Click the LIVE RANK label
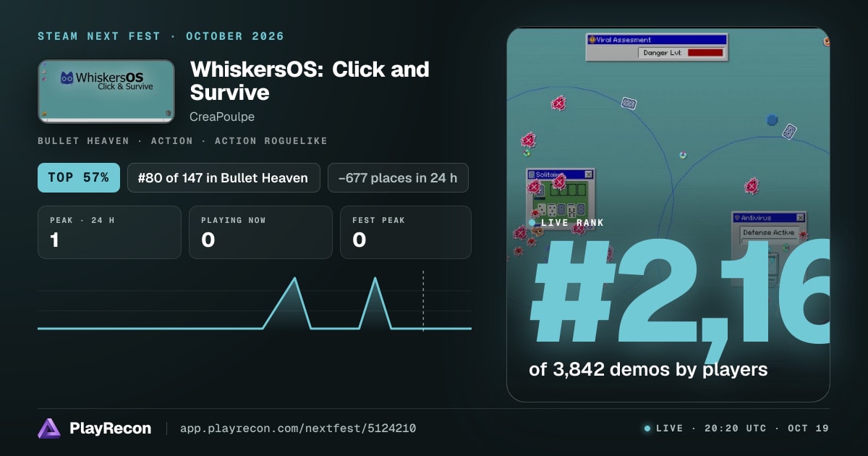 pyautogui.click(x=572, y=223)
